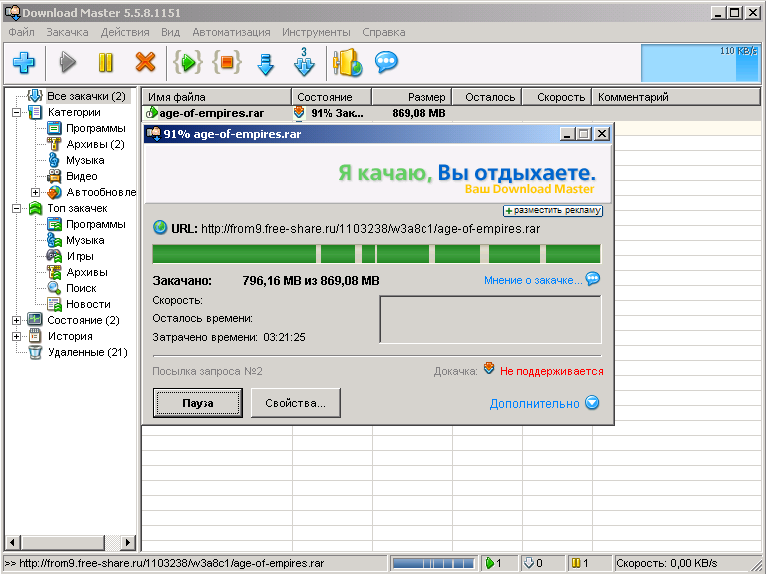Sort by Осталось column header
The height and width of the screenshot is (574, 766).
coord(487,97)
